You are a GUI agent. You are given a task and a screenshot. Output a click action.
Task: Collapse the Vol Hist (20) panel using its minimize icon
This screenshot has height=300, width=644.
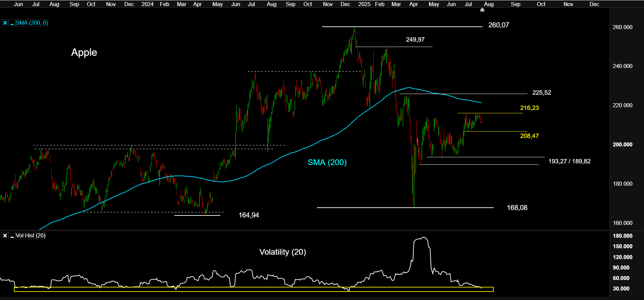[x=12, y=236]
